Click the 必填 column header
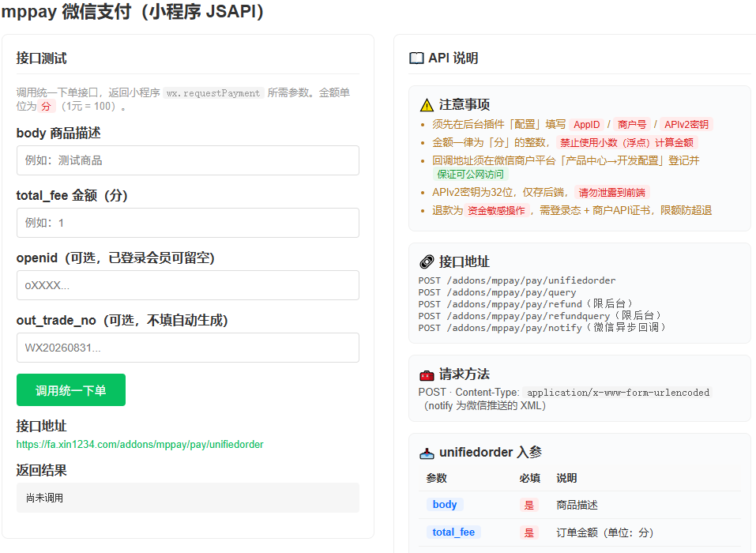The image size is (756, 553). coord(529,478)
